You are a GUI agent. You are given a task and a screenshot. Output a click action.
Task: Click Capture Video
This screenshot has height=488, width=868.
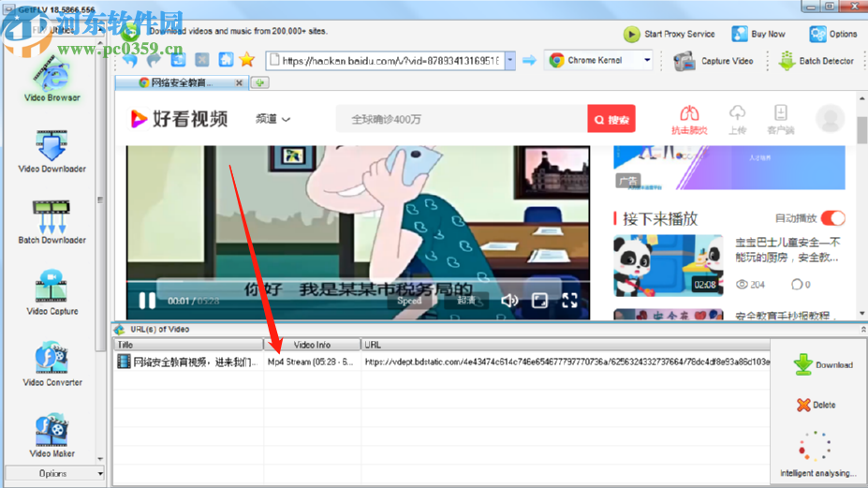pyautogui.click(x=713, y=61)
